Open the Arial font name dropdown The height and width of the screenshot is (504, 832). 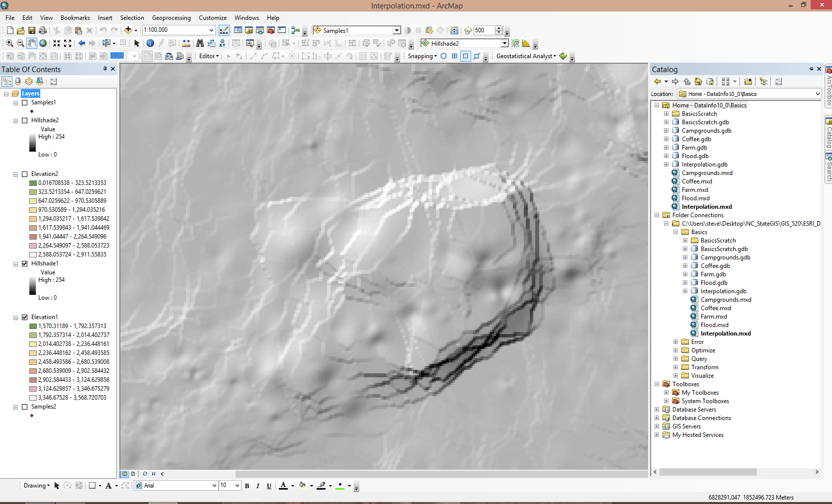(214, 486)
